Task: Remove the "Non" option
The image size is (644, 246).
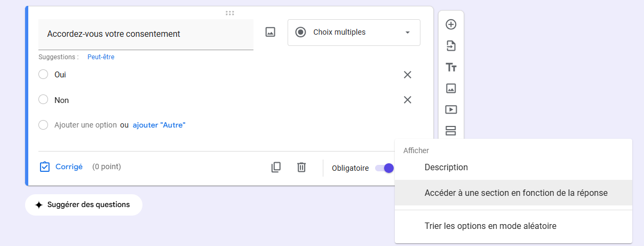Action: point(408,100)
